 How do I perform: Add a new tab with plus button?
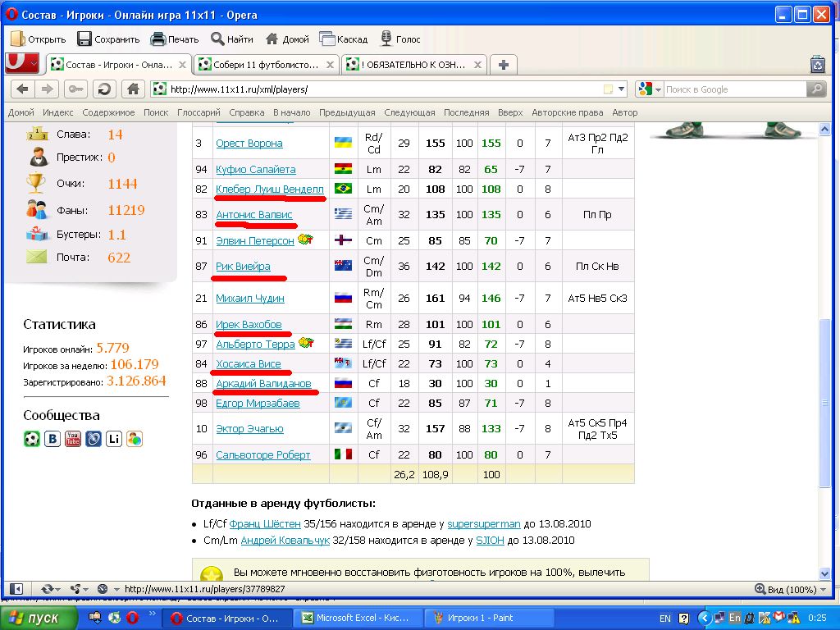coord(503,65)
